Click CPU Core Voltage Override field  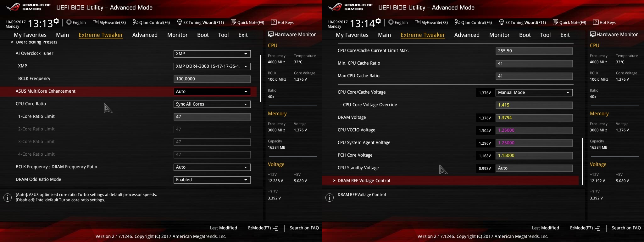(x=534, y=105)
